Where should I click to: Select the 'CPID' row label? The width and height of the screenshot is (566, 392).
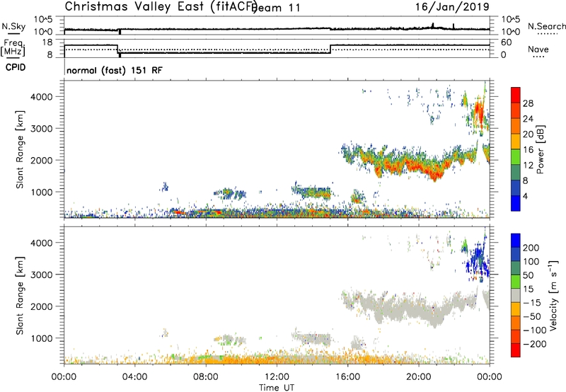tap(16, 67)
